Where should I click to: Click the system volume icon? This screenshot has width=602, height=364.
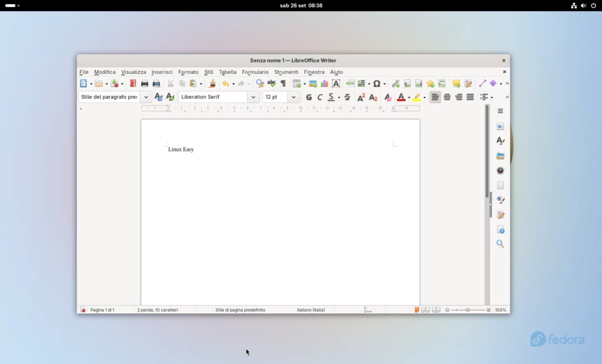pyautogui.click(x=584, y=6)
